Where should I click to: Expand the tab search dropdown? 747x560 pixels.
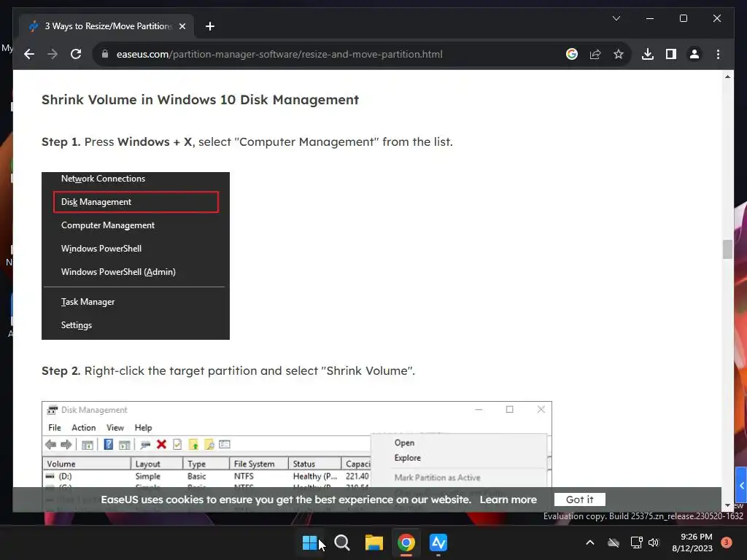pos(616,18)
